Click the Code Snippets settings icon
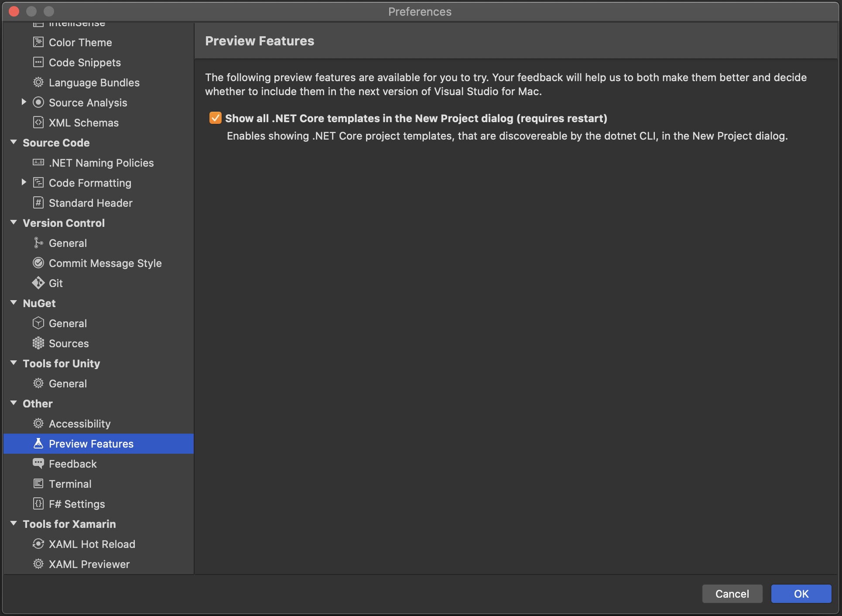Screen dimensions: 842x616 pyautogui.click(x=38, y=62)
